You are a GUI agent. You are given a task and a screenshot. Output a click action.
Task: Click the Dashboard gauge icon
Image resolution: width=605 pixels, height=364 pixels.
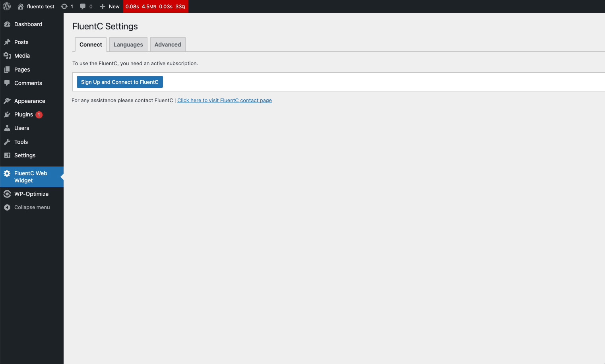pyautogui.click(x=7, y=24)
